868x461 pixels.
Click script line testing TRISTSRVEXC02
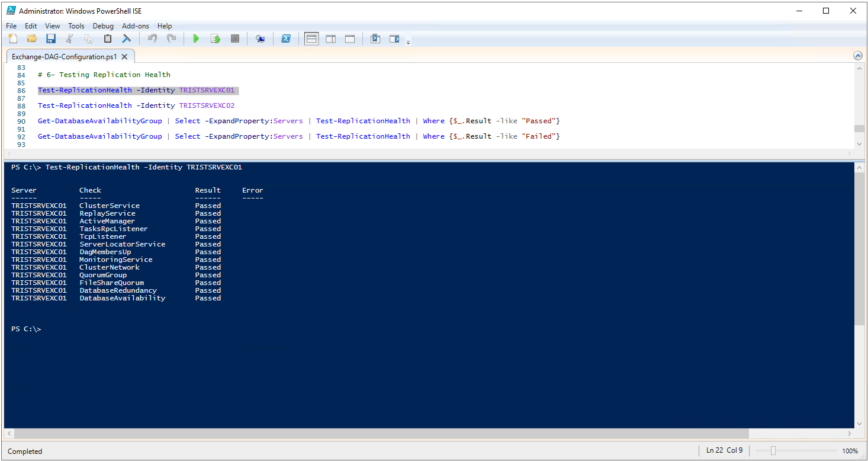pos(136,105)
